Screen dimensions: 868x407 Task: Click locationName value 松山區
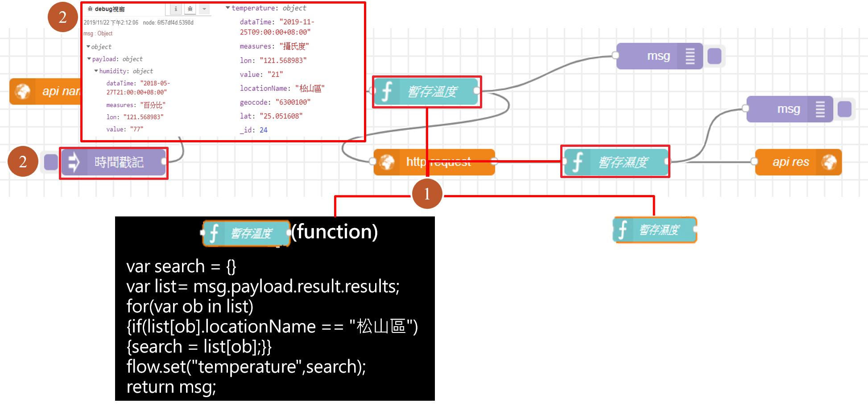[310, 88]
